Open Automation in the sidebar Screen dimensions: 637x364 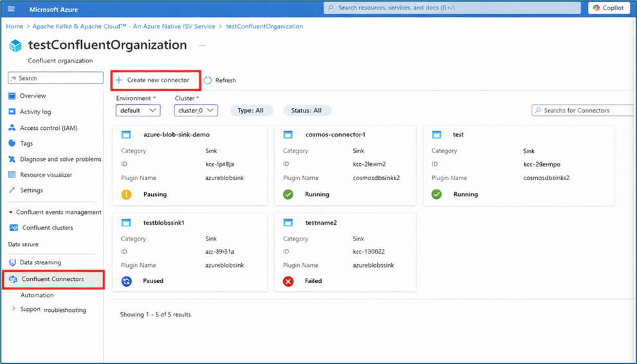[x=37, y=295]
